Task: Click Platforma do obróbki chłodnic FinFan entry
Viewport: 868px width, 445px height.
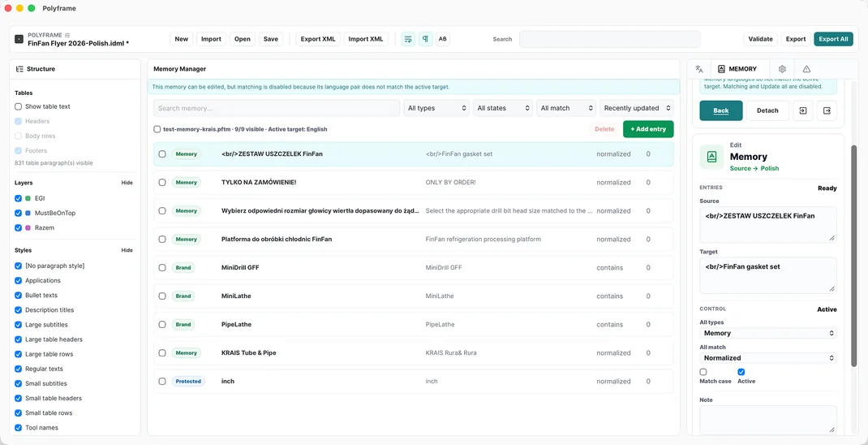Action: click(x=414, y=240)
